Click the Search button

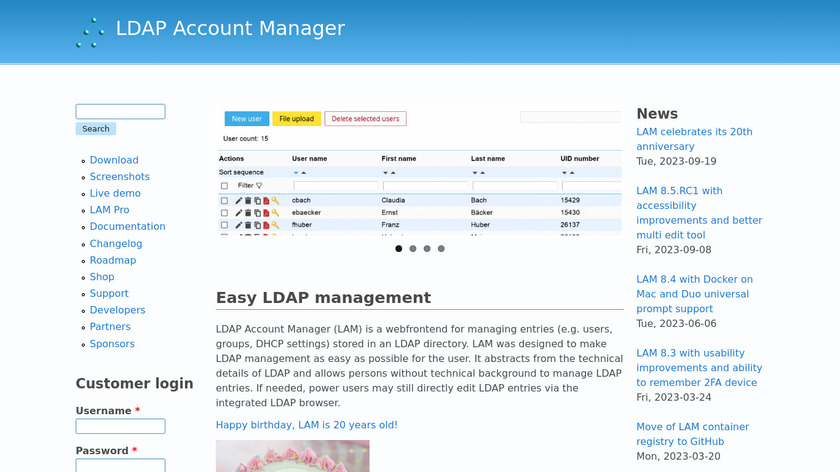(96, 129)
